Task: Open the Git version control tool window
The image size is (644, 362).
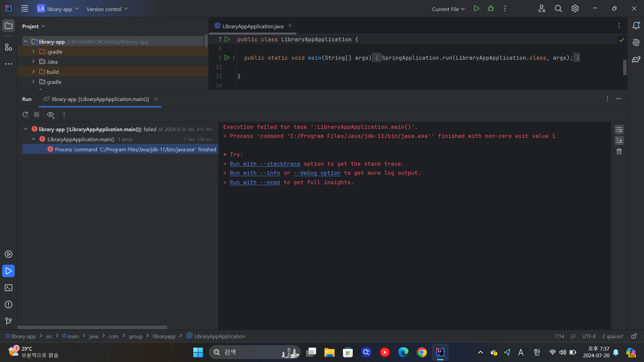Action: pos(8,321)
